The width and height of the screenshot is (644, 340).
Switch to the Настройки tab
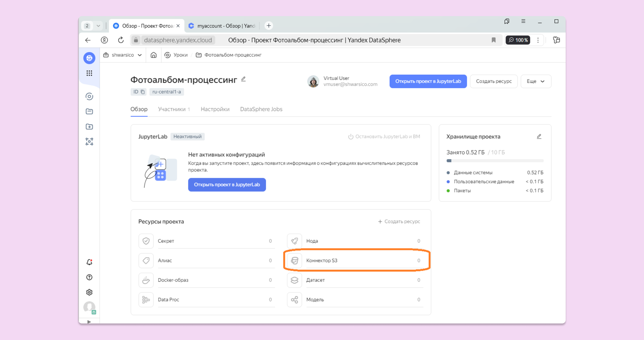[215, 109]
